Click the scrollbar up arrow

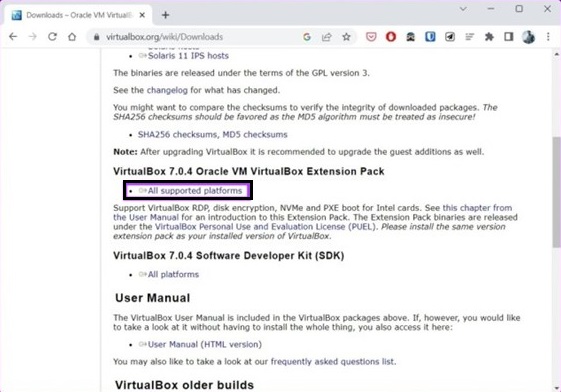556,54
